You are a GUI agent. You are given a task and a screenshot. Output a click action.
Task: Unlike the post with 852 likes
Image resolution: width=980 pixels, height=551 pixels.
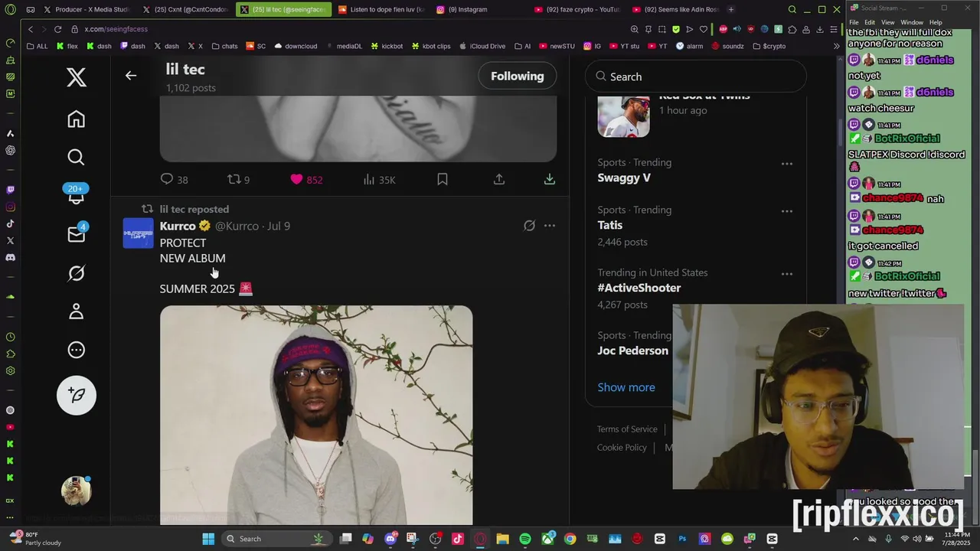(306, 179)
